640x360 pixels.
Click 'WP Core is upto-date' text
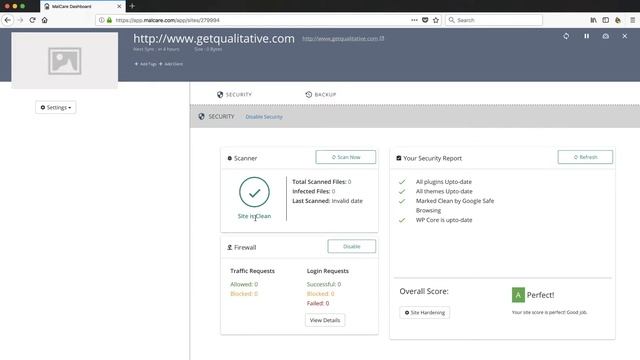444,220
